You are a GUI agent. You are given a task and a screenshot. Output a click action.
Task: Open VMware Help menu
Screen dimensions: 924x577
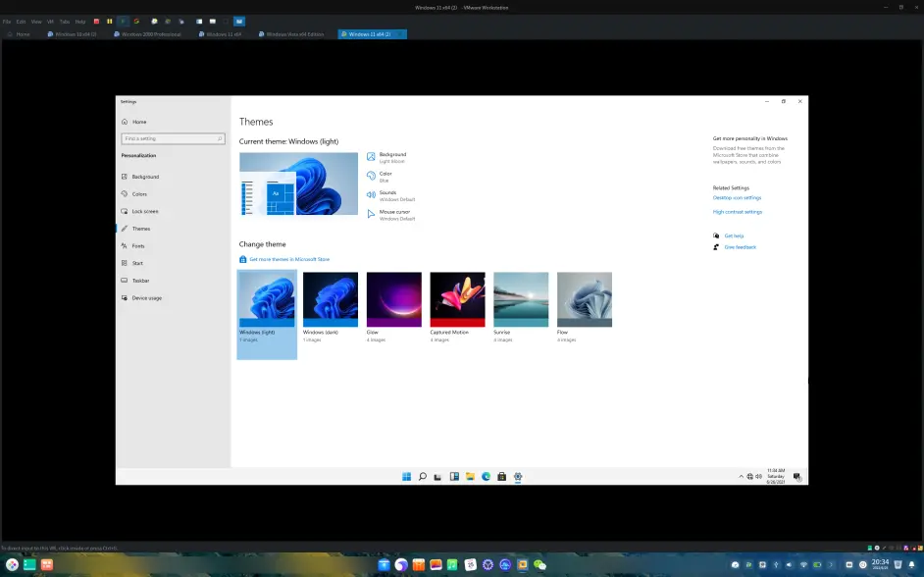click(x=80, y=22)
